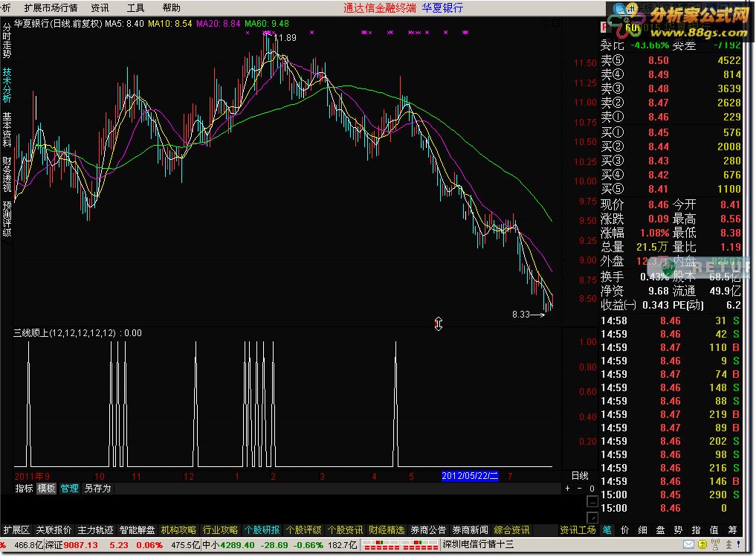
Task: Open the 扩展市场行情 menu
Action: tap(51, 7)
